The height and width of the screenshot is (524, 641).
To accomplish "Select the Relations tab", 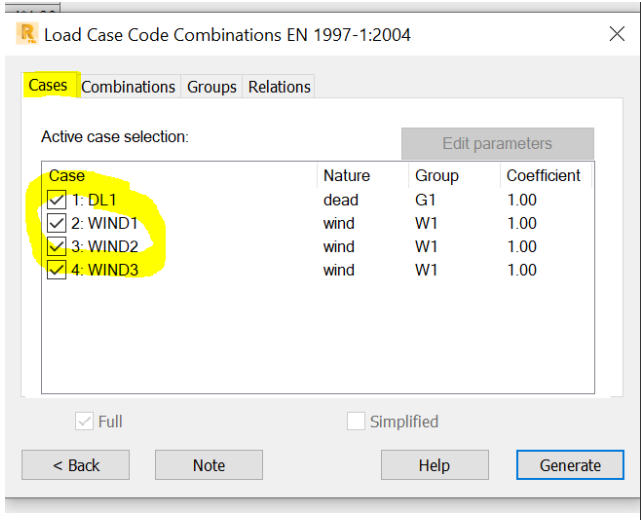I will click(x=279, y=87).
